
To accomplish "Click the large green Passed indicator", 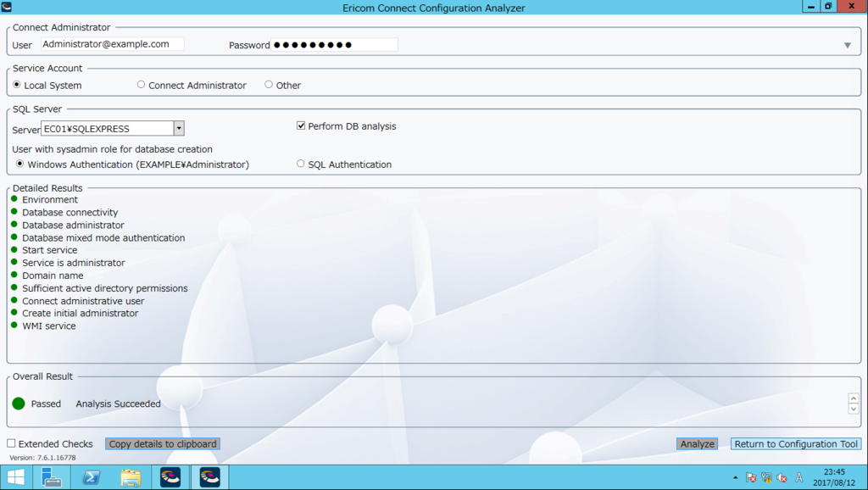I will click(x=19, y=404).
